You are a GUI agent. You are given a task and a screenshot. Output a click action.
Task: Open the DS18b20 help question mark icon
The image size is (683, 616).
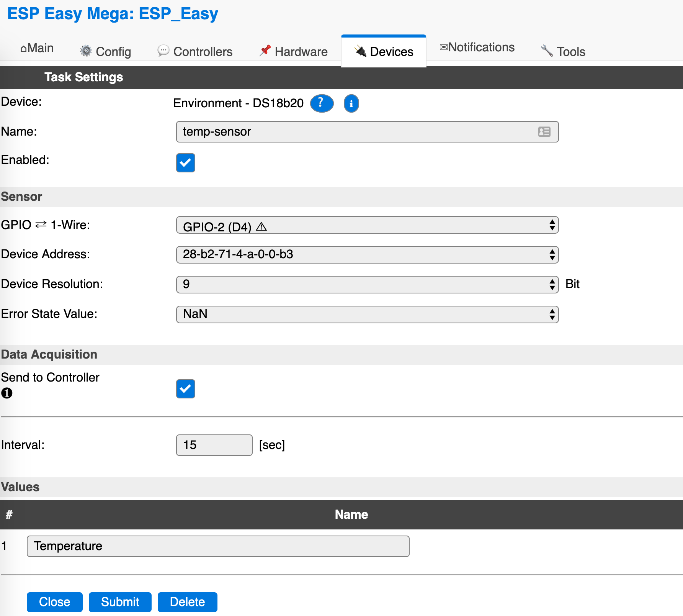pos(321,103)
